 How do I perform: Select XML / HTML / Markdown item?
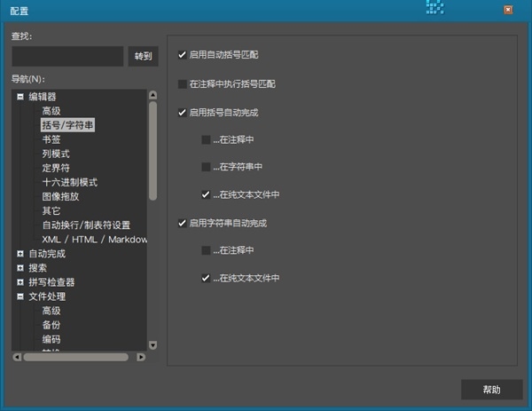tap(94, 240)
